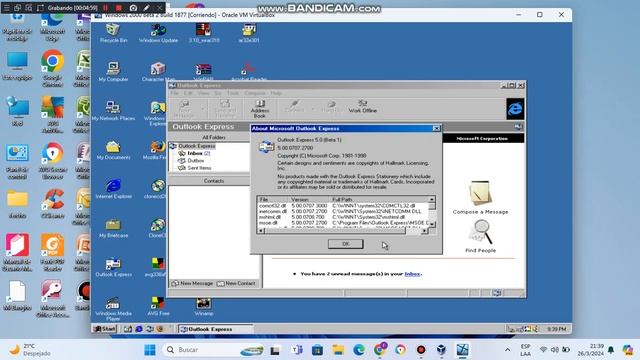Click the DLL list scroll right arrow
Screen dimensions: 640x360
424,231
